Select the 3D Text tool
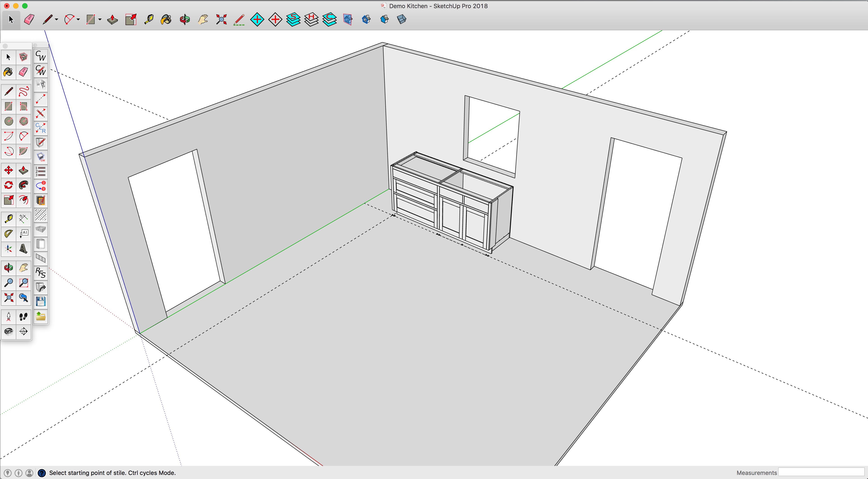The image size is (868, 479). pos(23,249)
